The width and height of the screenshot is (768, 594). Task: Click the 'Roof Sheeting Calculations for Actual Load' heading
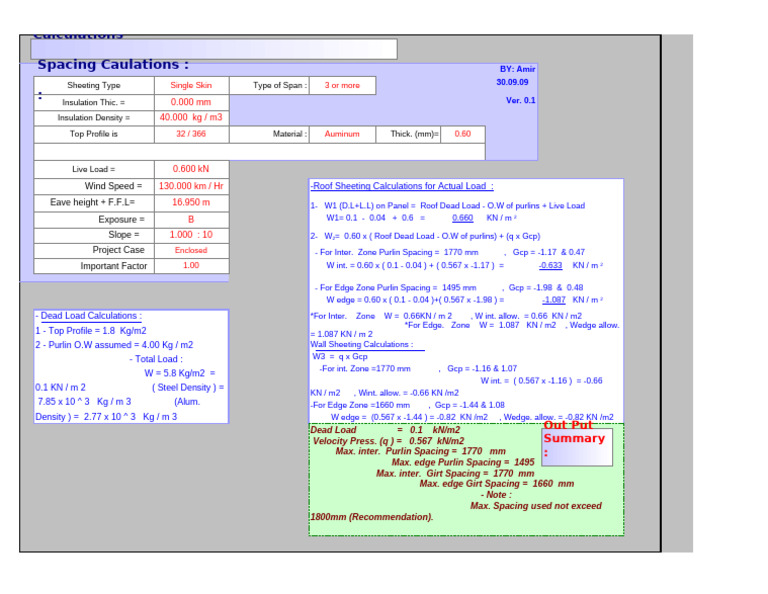tap(402, 186)
